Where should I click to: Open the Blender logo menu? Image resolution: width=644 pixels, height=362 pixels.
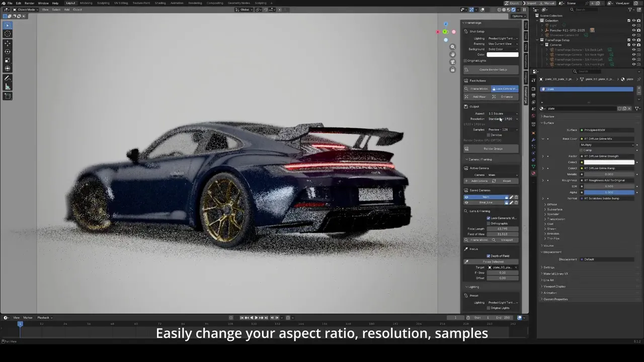(4, 3)
